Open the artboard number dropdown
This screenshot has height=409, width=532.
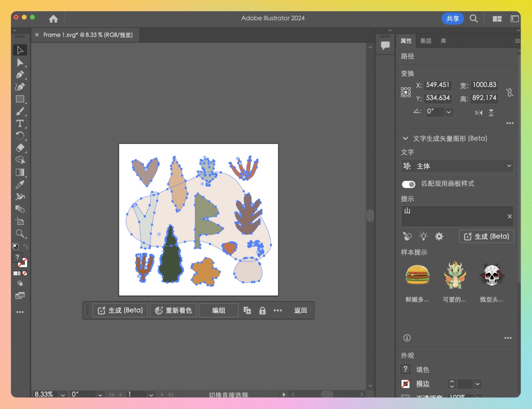151,394
